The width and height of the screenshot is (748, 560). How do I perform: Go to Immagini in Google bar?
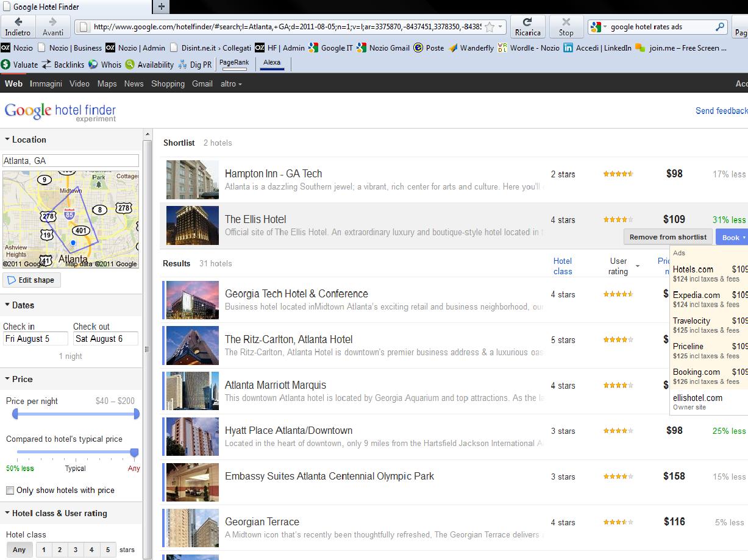(46, 83)
